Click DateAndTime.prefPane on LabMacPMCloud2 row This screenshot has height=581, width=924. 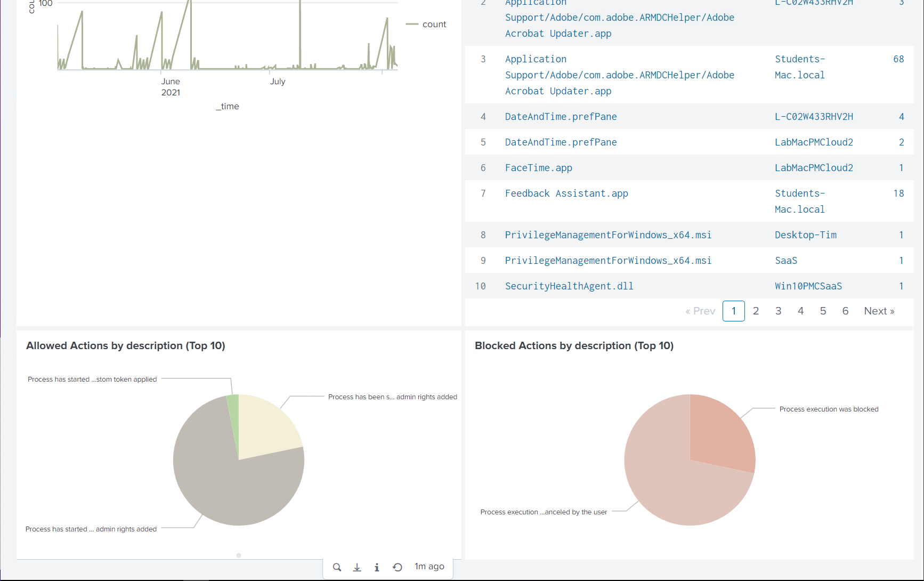(x=561, y=142)
